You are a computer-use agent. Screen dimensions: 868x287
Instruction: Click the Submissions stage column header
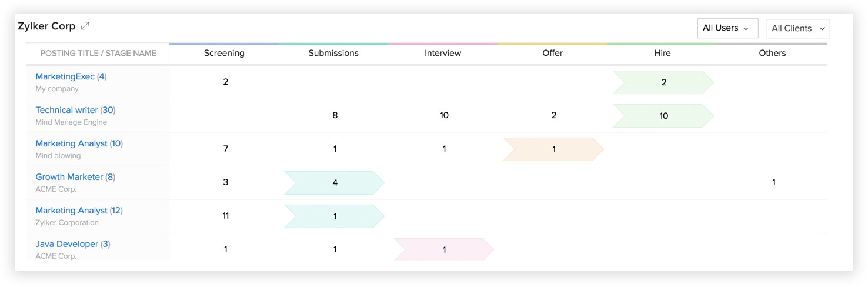(333, 53)
